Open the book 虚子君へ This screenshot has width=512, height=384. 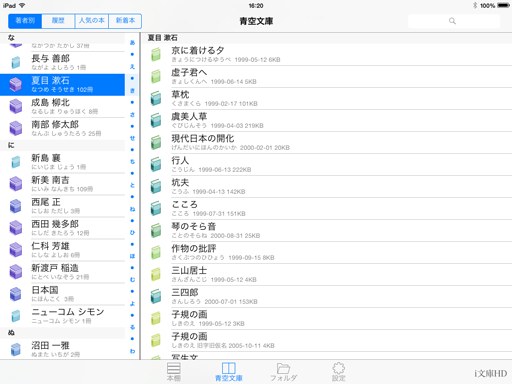coord(326,77)
